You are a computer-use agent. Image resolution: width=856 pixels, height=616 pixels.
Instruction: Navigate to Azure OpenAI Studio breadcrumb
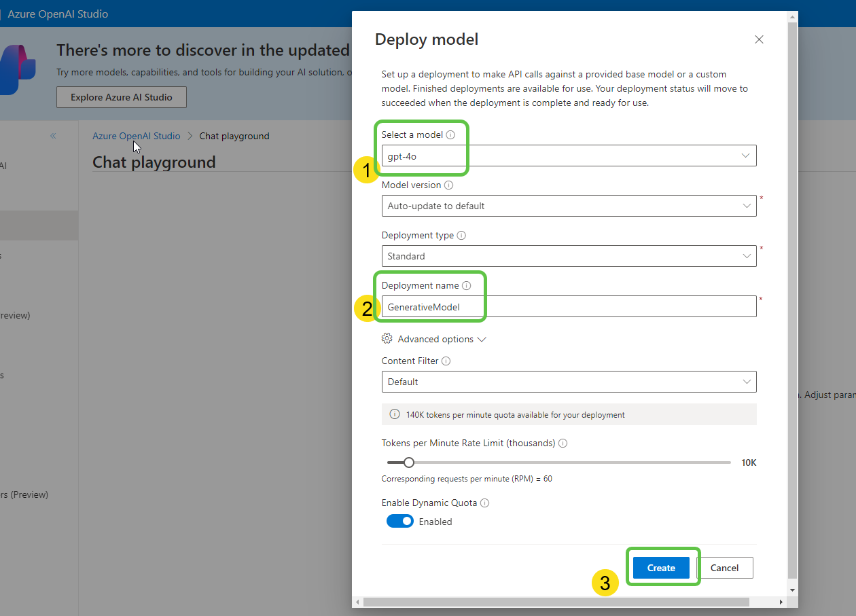pyautogui.click(x=136, y=135)
